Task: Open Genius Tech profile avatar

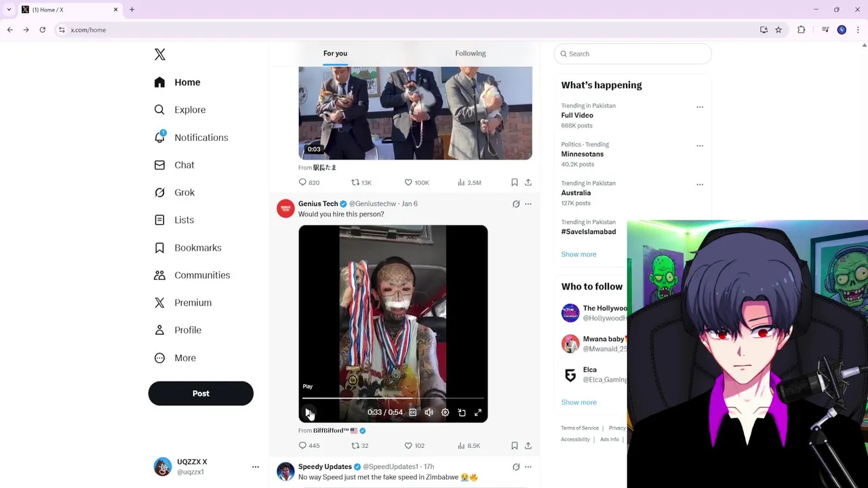Action: (285, 208)
